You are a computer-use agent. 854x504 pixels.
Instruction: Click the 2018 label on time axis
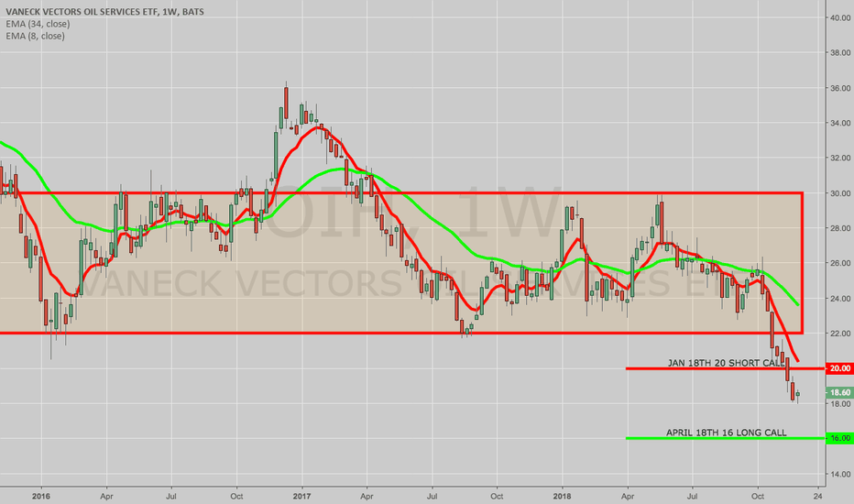(x=562, y=497)
